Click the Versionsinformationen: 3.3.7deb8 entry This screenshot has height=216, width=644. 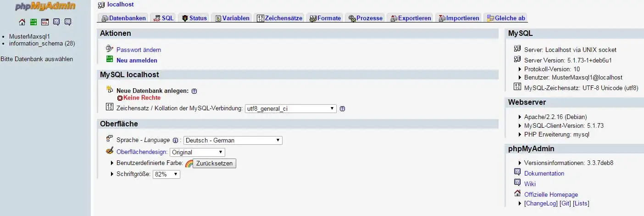[x=569, y=163]
